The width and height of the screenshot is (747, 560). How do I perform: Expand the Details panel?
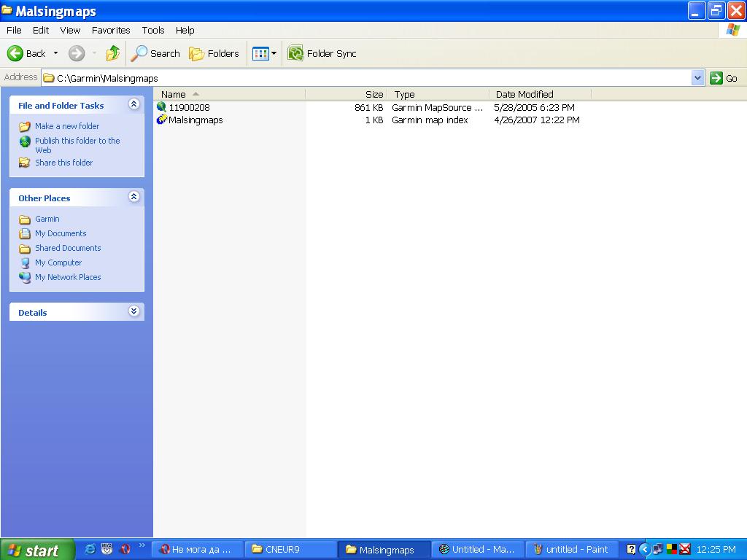133,311
